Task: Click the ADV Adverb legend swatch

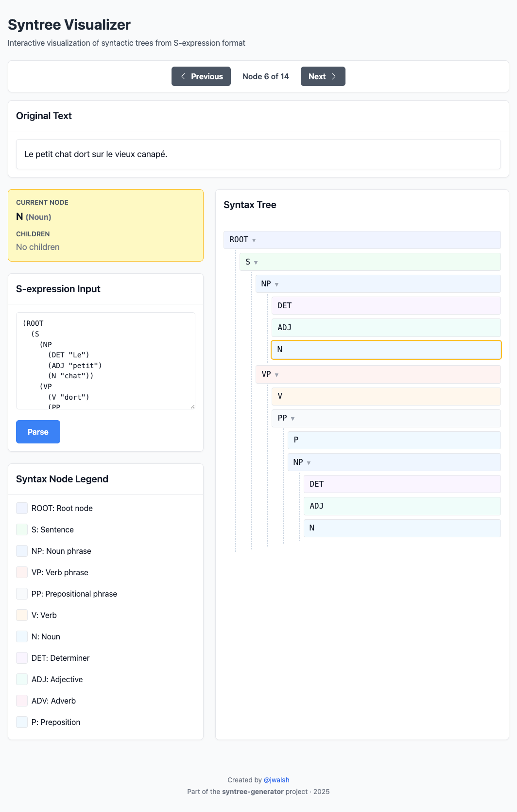Action: pyautogui.click(x=22, y=701)
